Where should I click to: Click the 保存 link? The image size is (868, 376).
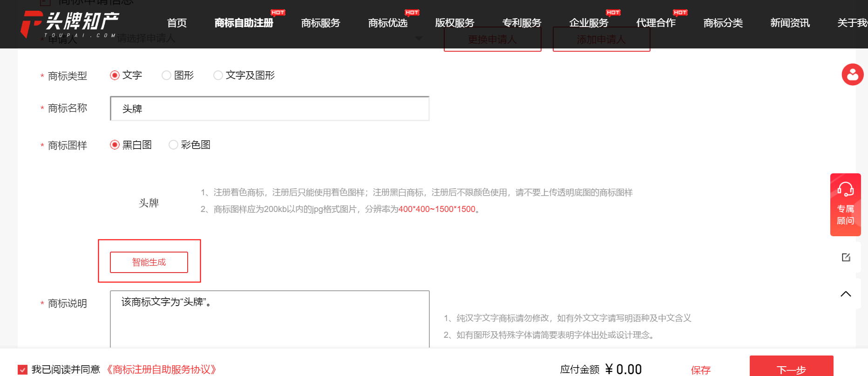pyautogui.click(x=700, y=370)
